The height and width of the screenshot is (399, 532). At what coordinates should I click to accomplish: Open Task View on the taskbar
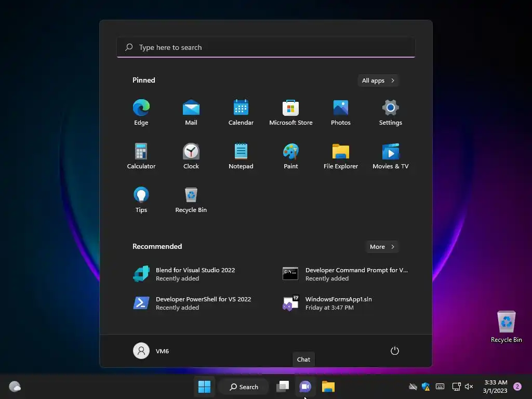coord(283,387)
